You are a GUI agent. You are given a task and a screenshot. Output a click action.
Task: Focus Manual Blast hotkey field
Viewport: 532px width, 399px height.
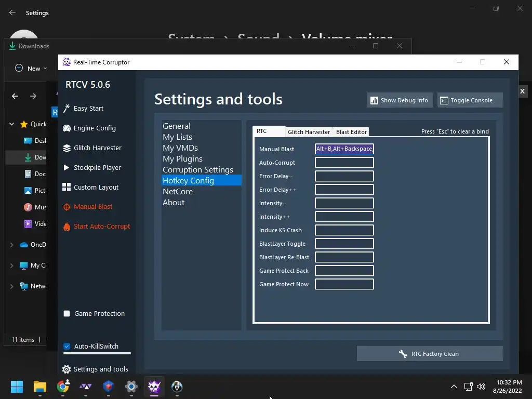click(344, 149)
